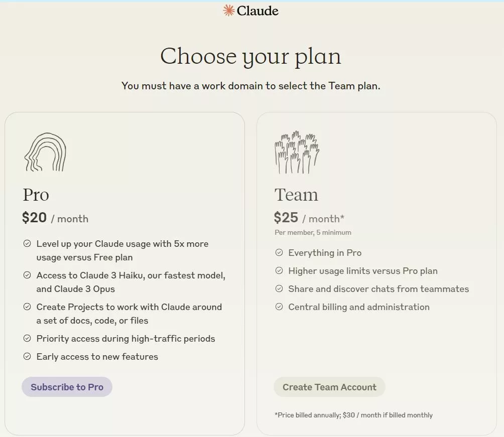The image size is (504, 437).
Task: Select the Pro plan heading
Action: tap(36, 195)
